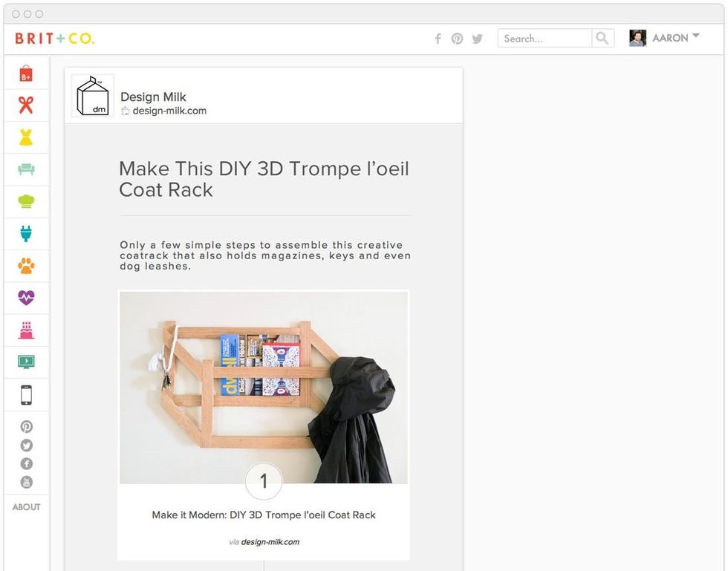The width and height of the screenshot is (728, 571).
Task: Open the pink birthday cake category
Action: (x=26, y=330)
